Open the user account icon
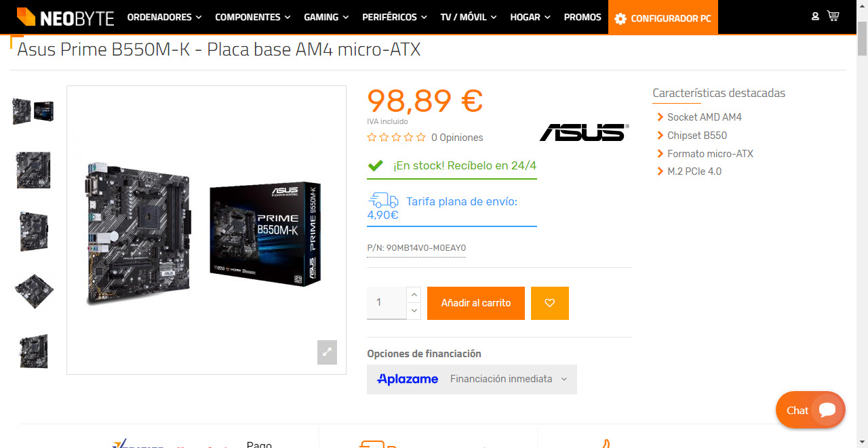This screenshot has height=448, width=868. [815, 16]
